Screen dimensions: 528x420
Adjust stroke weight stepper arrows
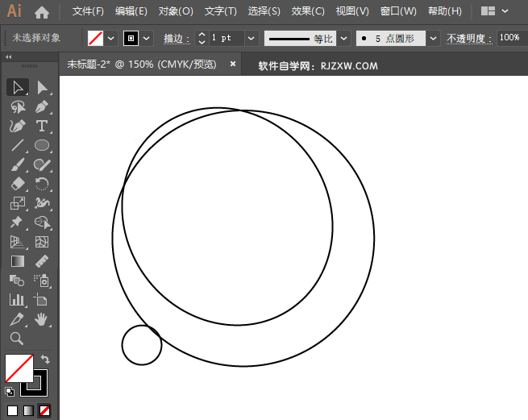pyautogui.click(x=202, y=39)
